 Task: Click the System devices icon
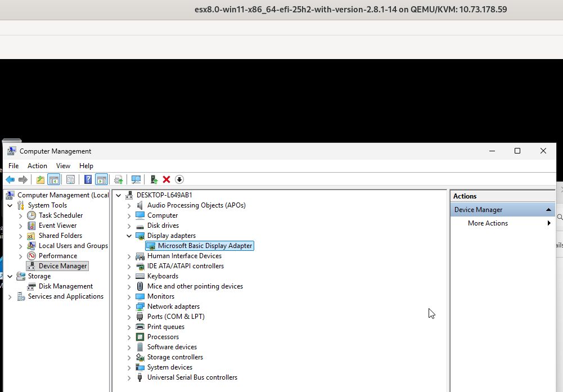pyautogui.click(x=140, y=367)
